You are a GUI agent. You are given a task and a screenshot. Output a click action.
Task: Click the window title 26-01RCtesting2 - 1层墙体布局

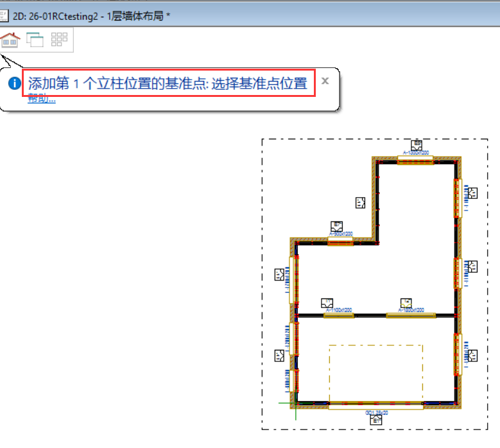click(x=96, y=16)
